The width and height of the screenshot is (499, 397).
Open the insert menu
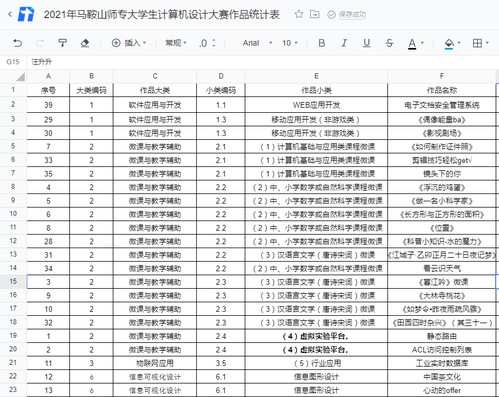[x=129, y=43]
